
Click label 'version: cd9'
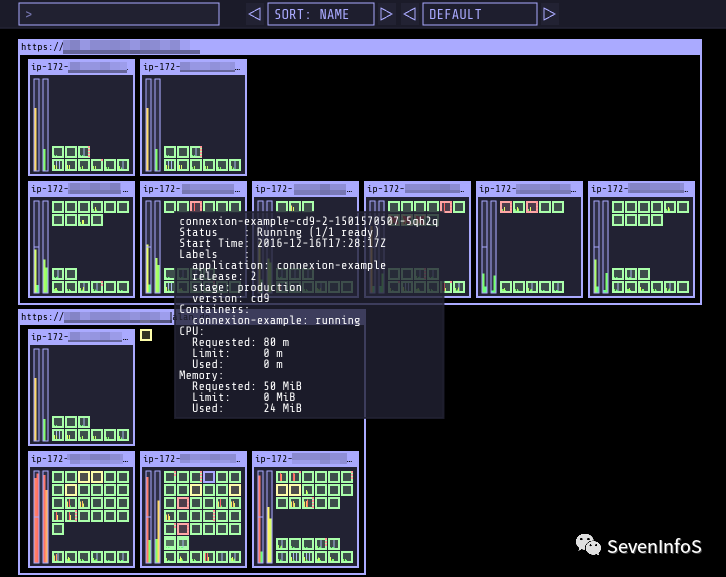231,298
